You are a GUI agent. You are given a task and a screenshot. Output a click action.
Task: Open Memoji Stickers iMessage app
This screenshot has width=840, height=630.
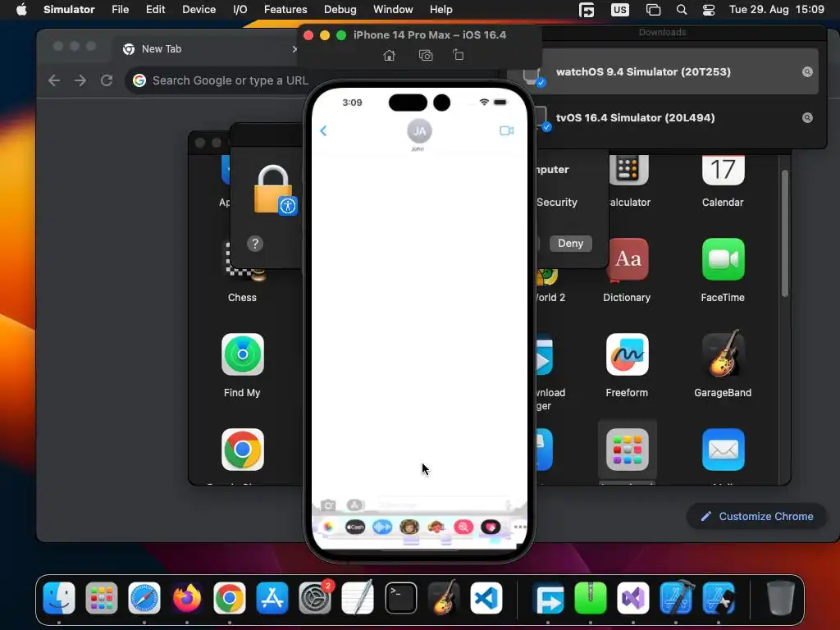click(x=436, y=527)
